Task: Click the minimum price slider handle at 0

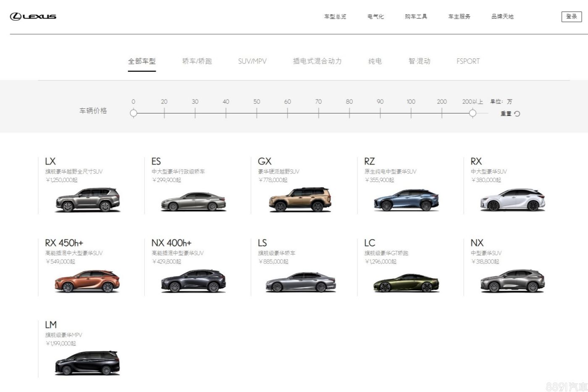Action: [x=134, y=113]
